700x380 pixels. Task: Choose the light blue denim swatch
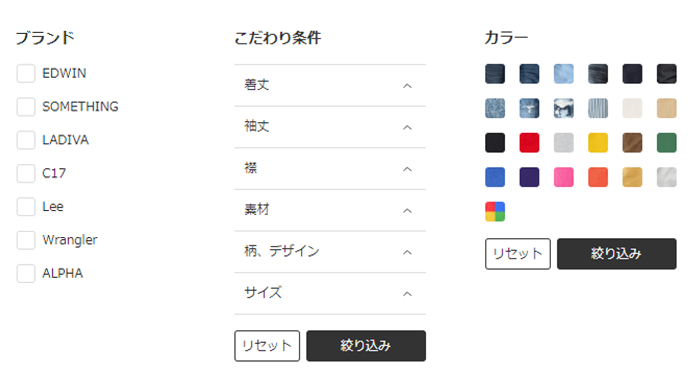[x=563, y=74]
